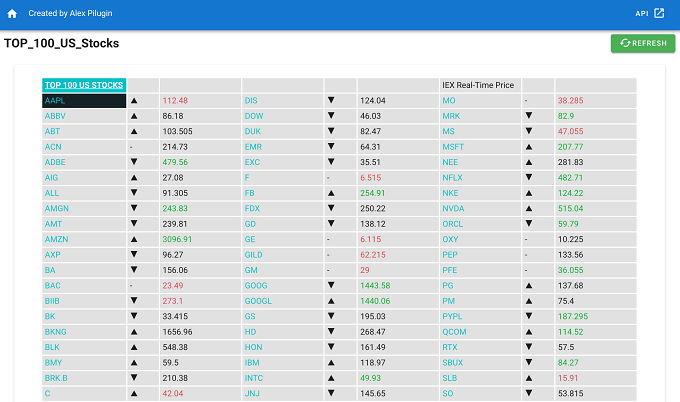Open the GILD ticker link
The image size is (680, 402).
click(253, 255)
